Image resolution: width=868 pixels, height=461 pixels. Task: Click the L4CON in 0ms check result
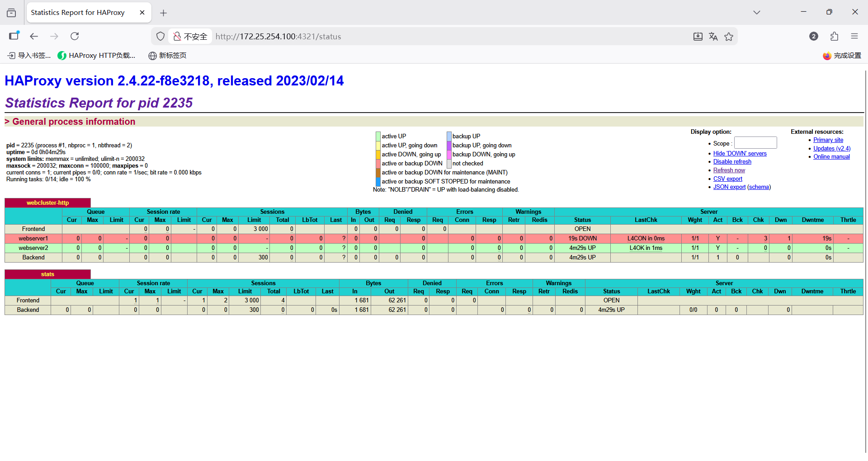[646, 239]
